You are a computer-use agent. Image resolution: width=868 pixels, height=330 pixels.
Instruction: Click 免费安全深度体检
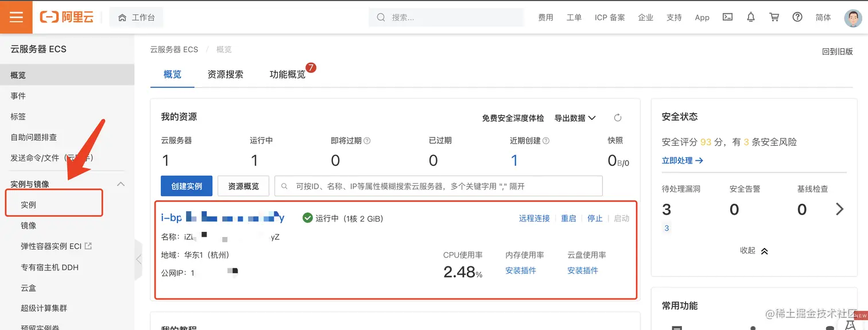point(513,118)
